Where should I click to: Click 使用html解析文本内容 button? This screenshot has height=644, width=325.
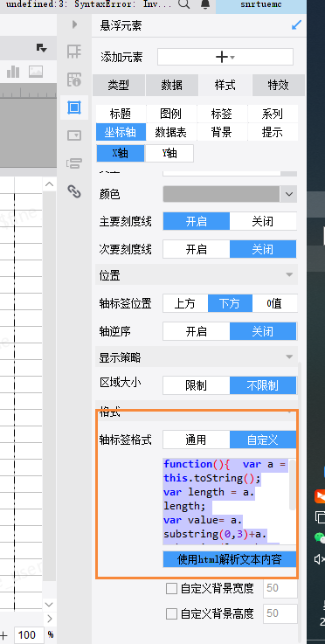[x=230, y=559]
